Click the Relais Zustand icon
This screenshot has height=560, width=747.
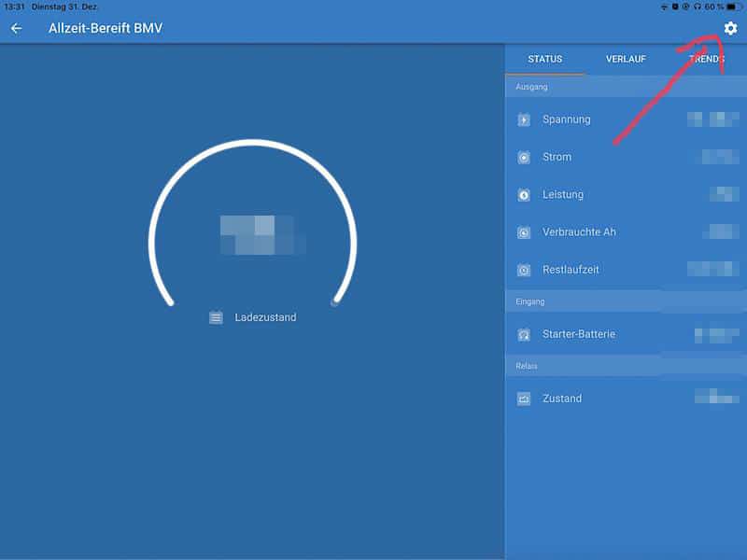tap(524, 399)
